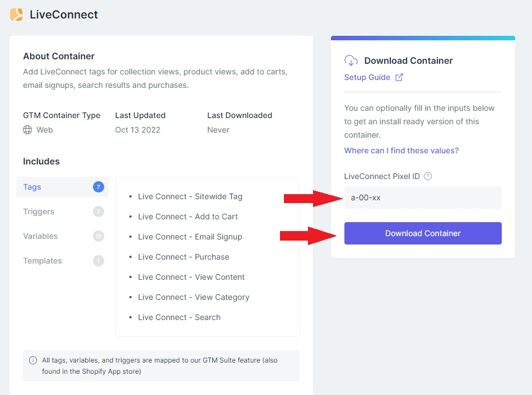Click the Pixel ID help question icon

428,176
